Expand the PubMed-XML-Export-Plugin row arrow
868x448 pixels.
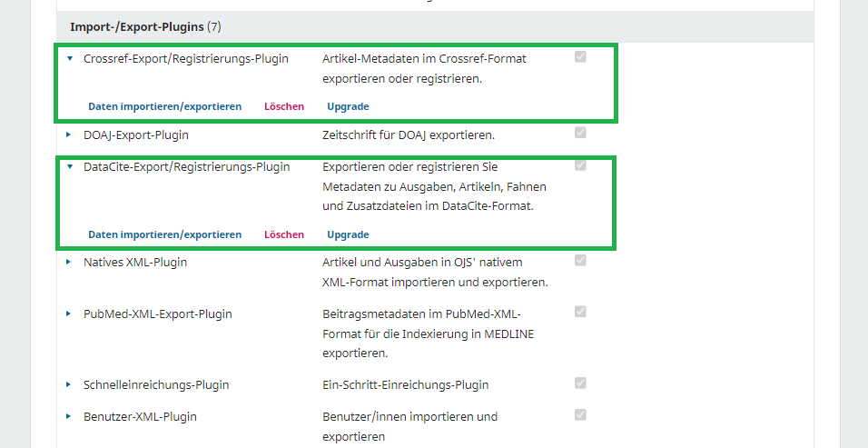coord(69,314)
